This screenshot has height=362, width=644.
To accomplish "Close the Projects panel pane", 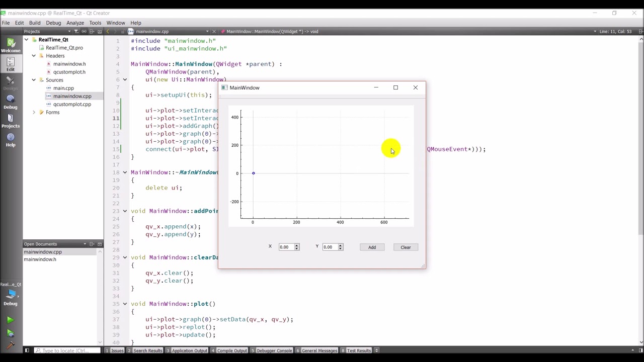I will pyautogui.click(x=100, y=31).
